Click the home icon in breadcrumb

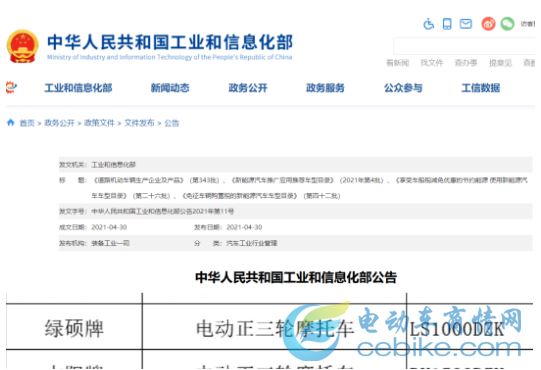[11, 123]
